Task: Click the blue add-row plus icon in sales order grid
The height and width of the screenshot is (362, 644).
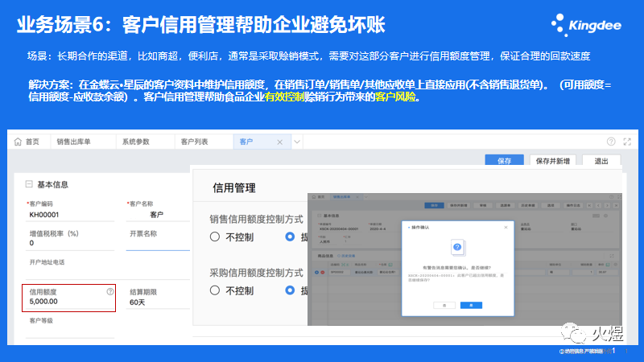Action: [316, 272]
